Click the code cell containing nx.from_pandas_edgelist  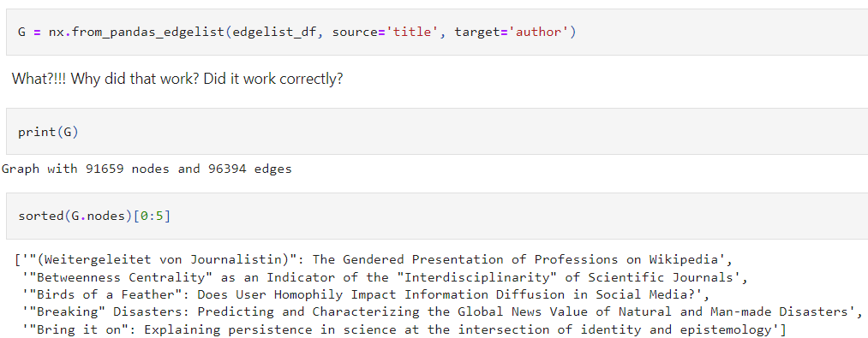pyautogui.click(x=437, y=32)
